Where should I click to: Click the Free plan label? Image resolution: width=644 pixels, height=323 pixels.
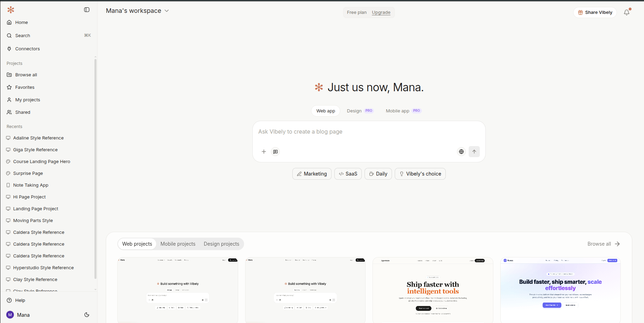pos(357,12)
